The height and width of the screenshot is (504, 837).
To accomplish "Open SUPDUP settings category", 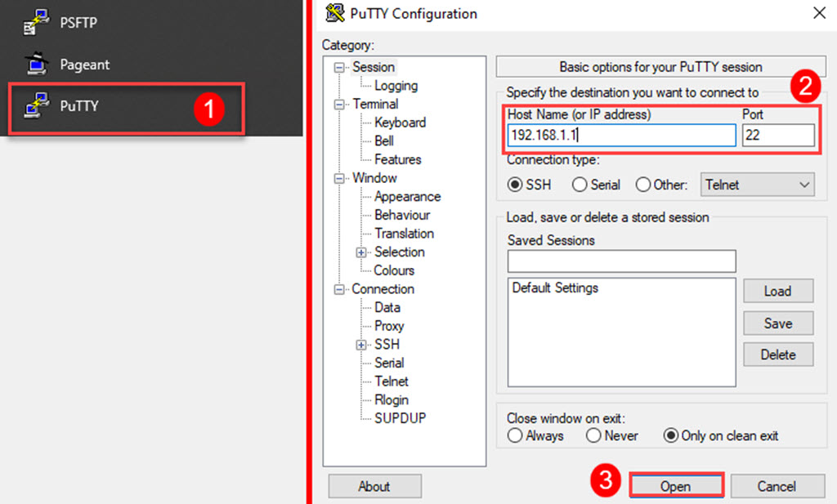I will click(400, 418).
